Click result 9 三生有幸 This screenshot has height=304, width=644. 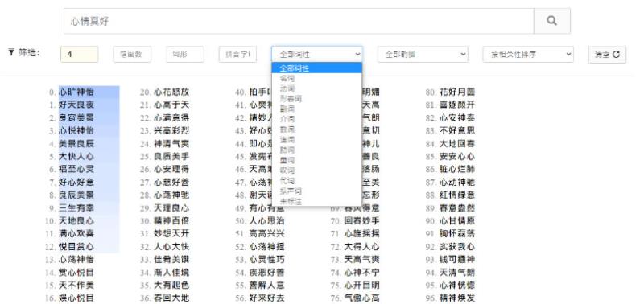(76, 208)
